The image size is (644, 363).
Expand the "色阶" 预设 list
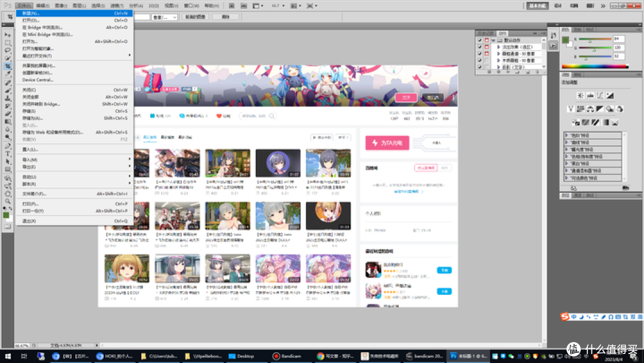tap(567, 136)
